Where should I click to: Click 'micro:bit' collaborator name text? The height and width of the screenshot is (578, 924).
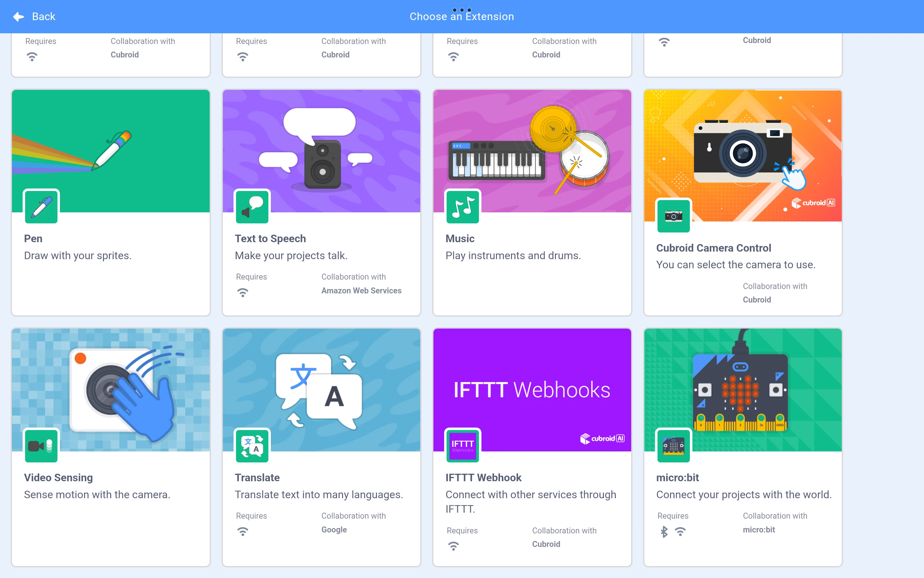click(759, 529)
